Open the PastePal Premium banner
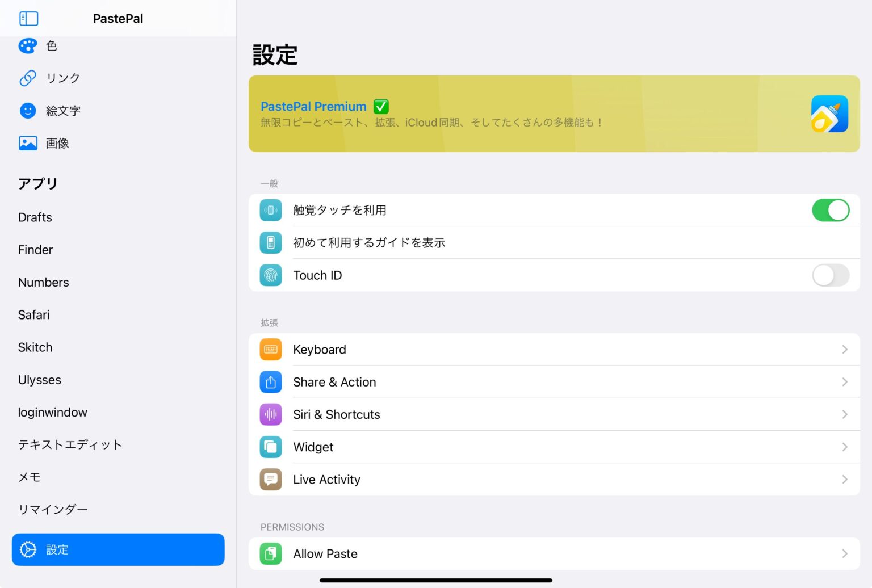The width and height of the screenshot is (872, 588). point(555,113)
